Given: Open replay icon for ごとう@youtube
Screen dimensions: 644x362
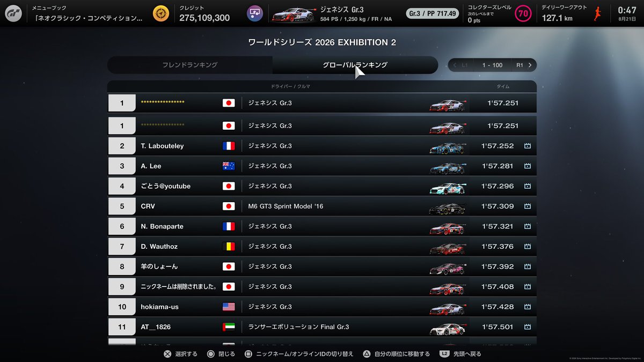Looking at the screenshot, I should [x=528, y=186].
